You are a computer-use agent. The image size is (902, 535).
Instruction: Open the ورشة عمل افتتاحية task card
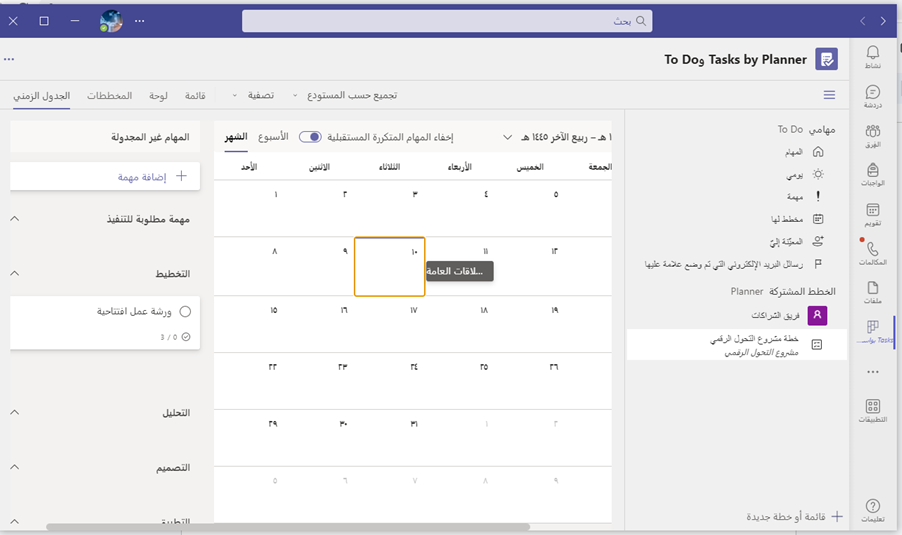tap(105, 323)
